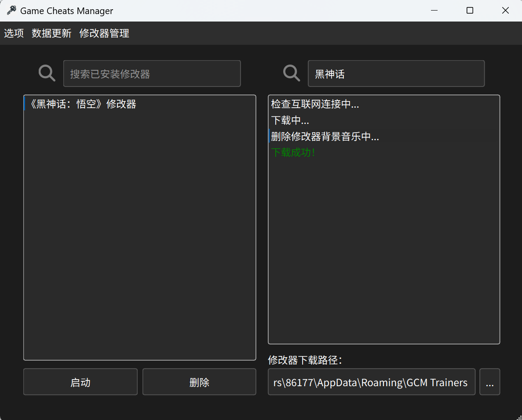
Task: Click the 启动 launch button
Action: click(80, 382)
